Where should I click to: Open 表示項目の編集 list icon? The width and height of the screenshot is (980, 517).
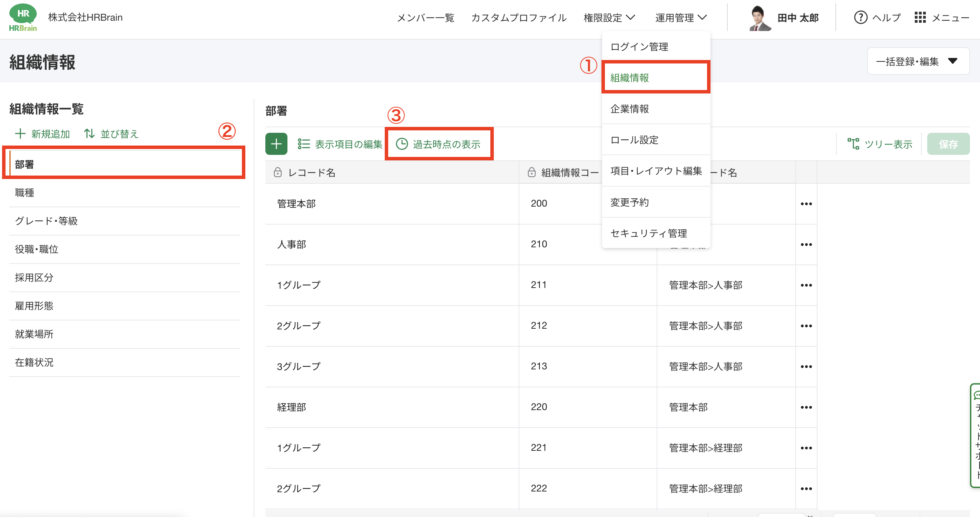[304, 144]
